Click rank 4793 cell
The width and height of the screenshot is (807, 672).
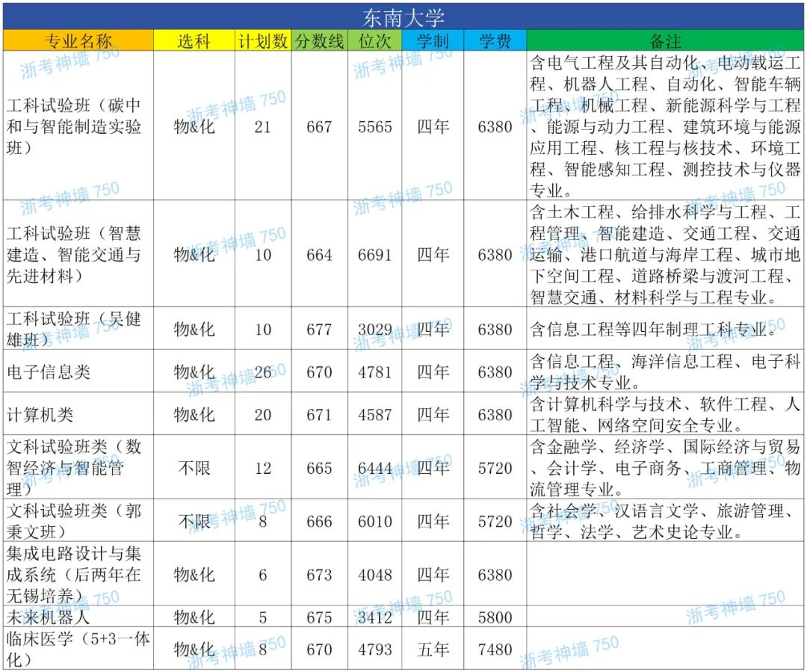point(374,649)
